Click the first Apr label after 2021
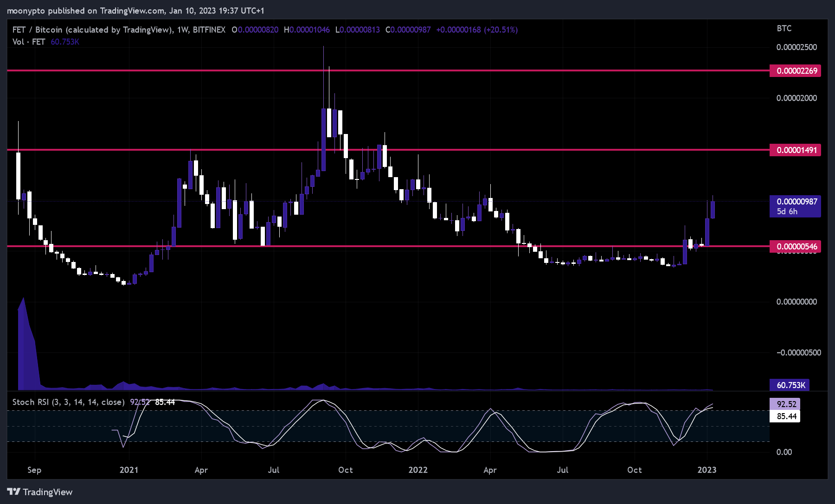The image size is (835, 504). [201, 470]
